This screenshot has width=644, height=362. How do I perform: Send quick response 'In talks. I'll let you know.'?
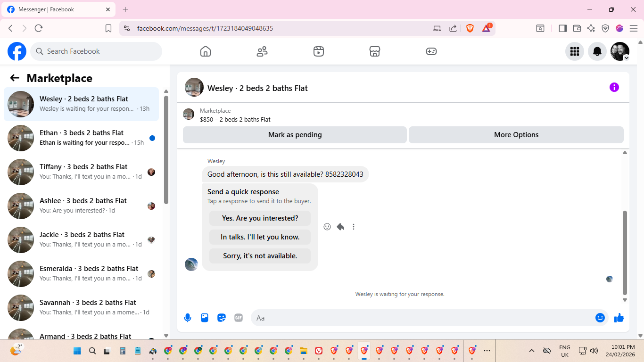pyautogui.click(x=260, y=237)
